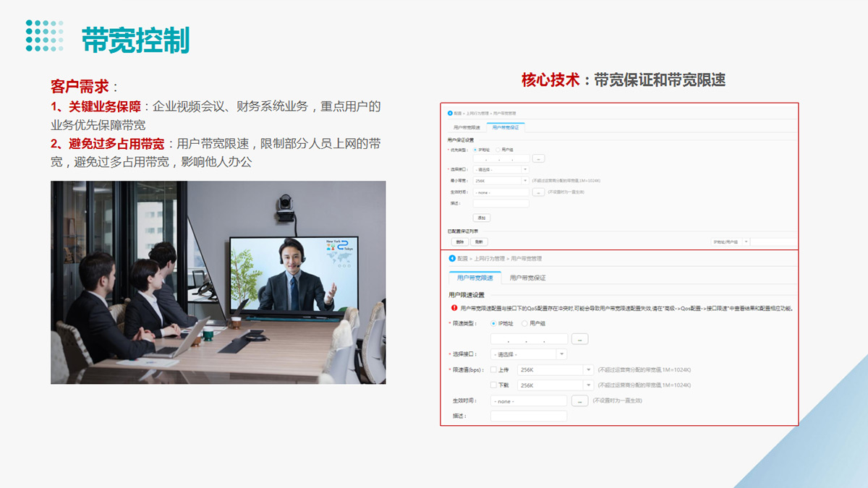
Task: Switch to 用户带宽保证 tab above 用户限速设置
Action: click(527, 278)
